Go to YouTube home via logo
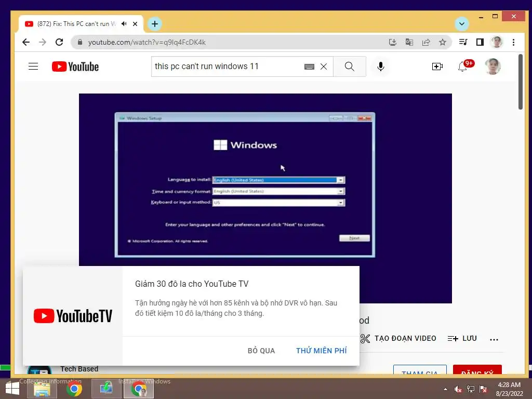 pyautogui.click(x=75, y=66)
